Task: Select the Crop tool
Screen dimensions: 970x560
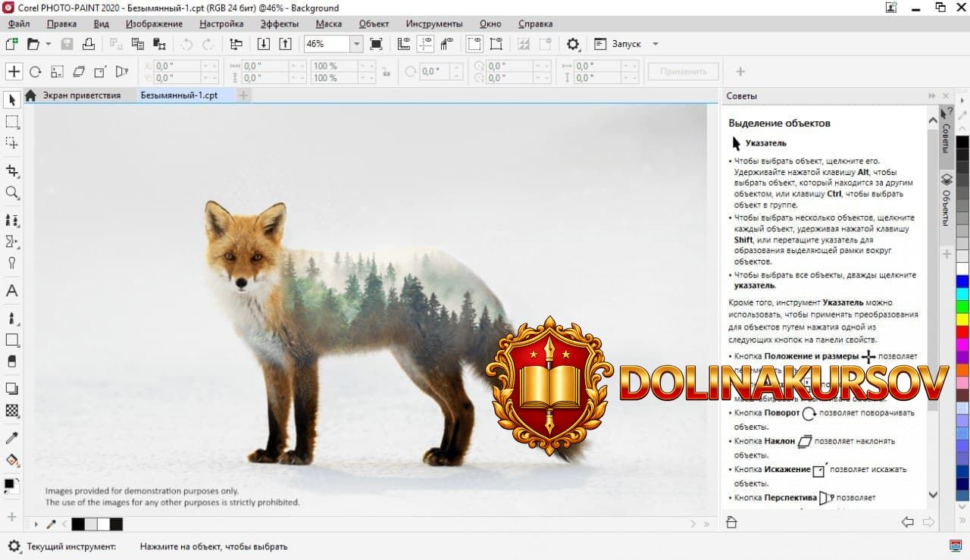Action: [11, 171]
